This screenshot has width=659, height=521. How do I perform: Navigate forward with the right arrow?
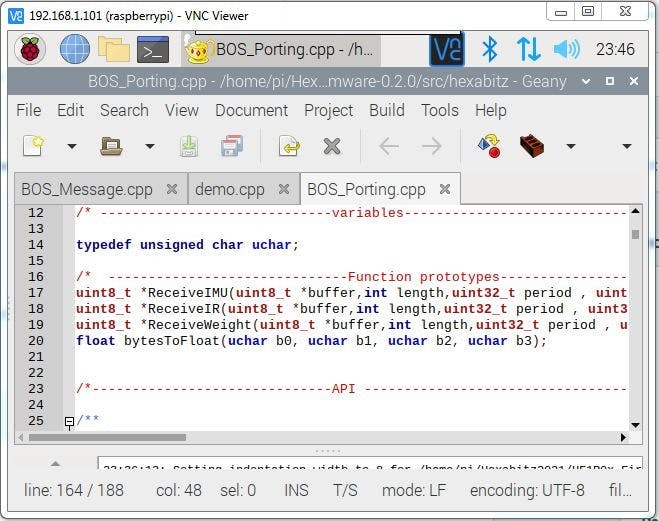click(432, 146)
